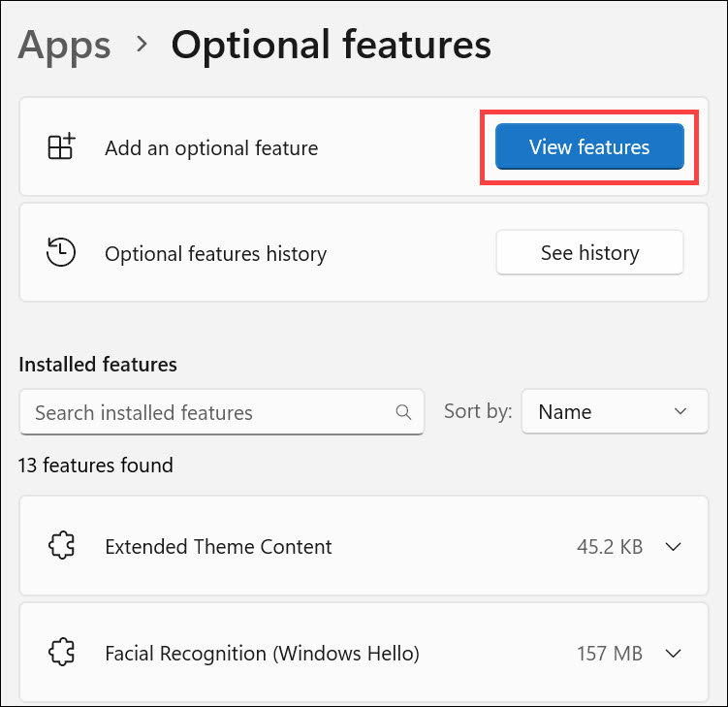This screenshot has height=707, width=728.
Task: Expand the Extended Theme Content chevron
Action: pos(675,546)
